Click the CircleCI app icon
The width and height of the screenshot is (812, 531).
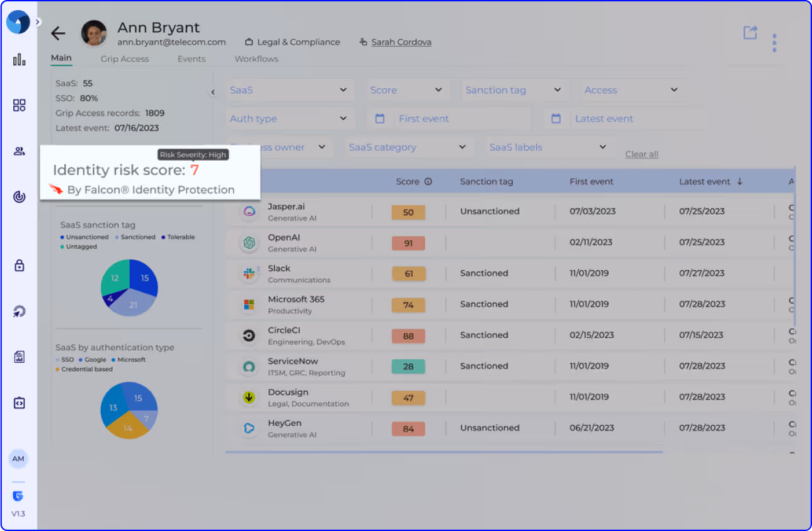click(x=249, y=336)
